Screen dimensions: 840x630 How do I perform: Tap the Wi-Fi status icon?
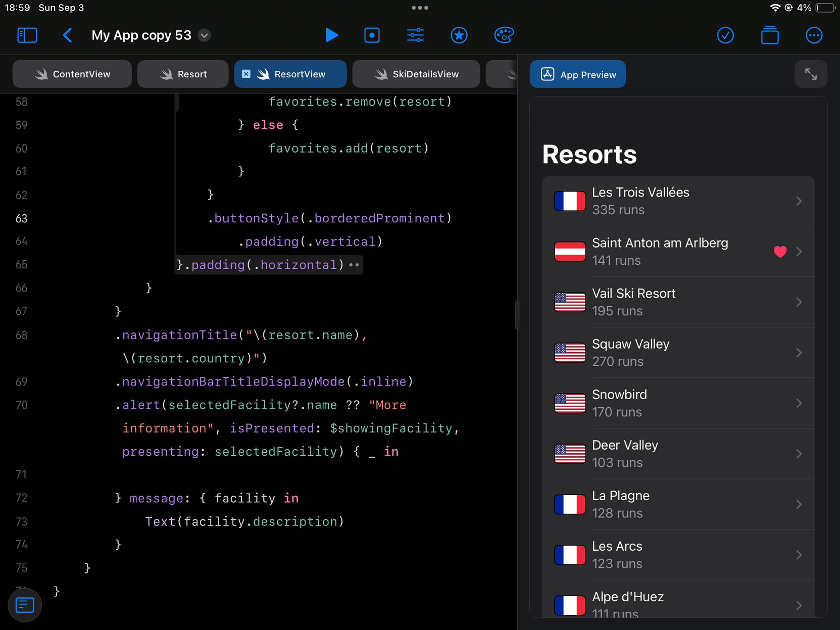point(774,8)
